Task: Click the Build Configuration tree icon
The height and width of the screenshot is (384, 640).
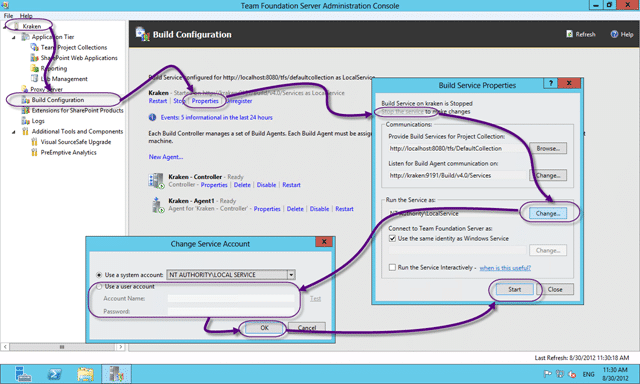Action: click(25, 100)
